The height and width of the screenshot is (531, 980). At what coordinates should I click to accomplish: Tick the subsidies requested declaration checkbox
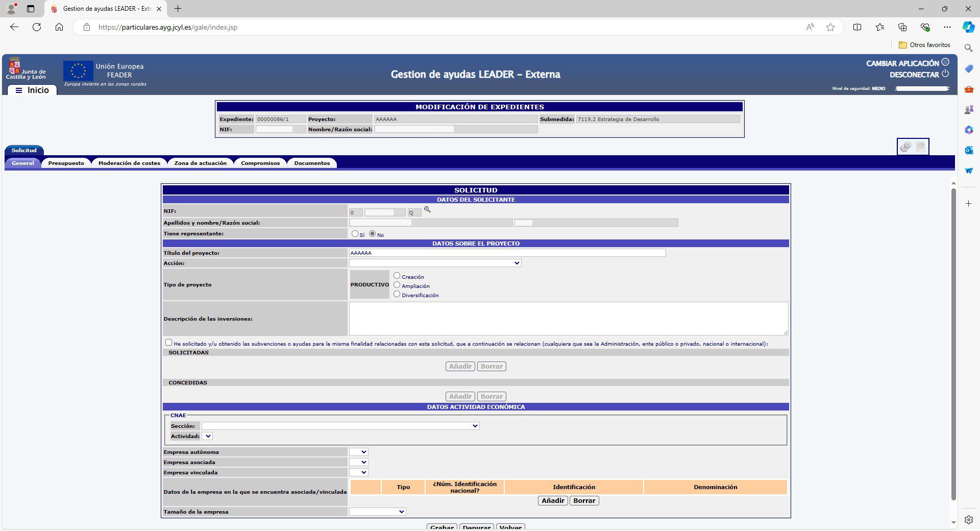tap(168, 343)
